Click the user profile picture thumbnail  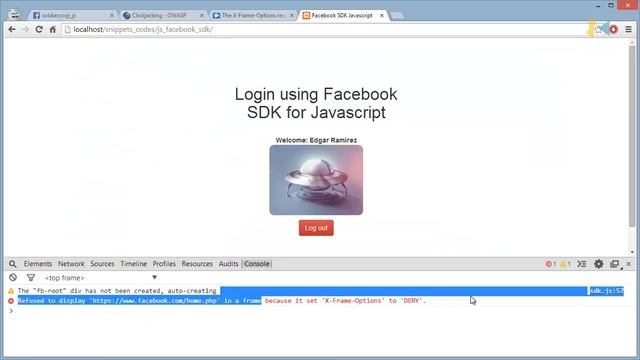[x=316, y=180]
